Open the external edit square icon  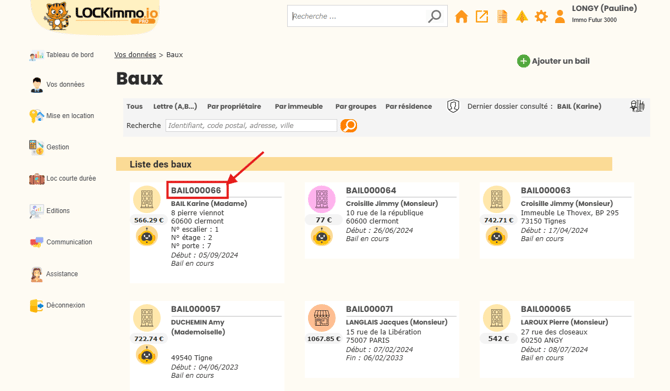tap(482, 17)
